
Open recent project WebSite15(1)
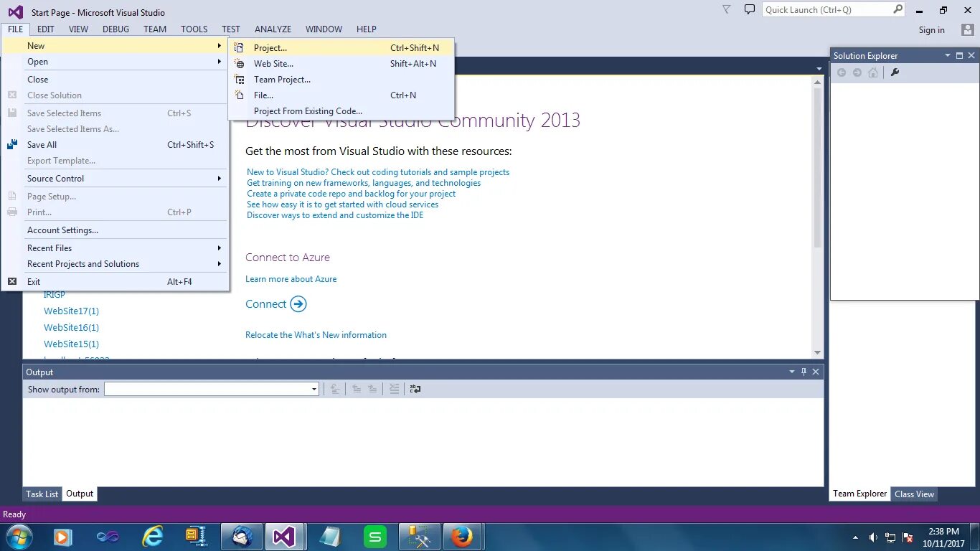[71, 344]
